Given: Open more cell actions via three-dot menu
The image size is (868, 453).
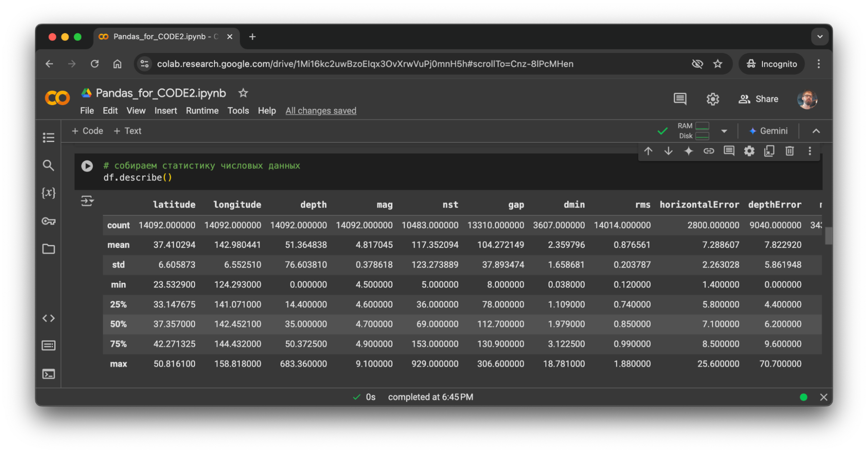Looking at the screenshot, I should 809,151.
